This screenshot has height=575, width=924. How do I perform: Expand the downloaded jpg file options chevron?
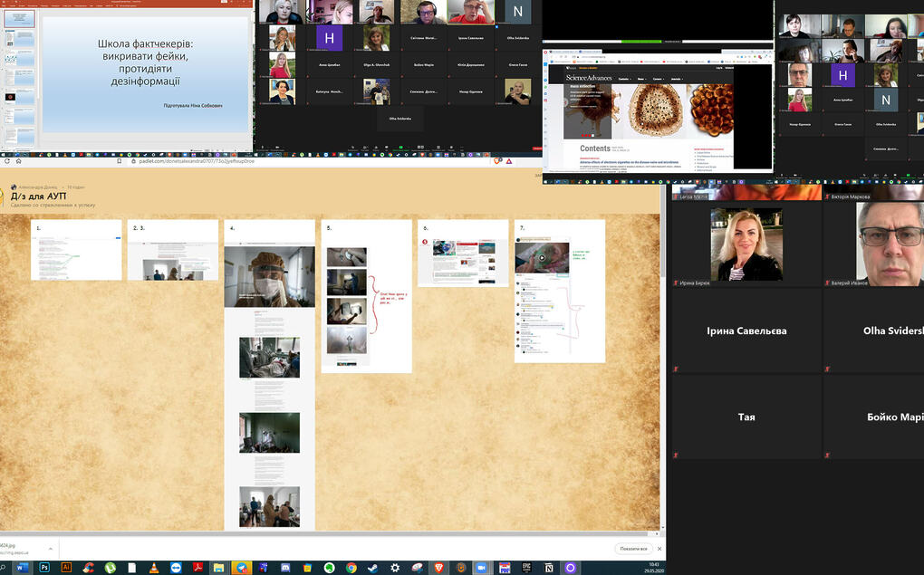(x=51, y=549)
